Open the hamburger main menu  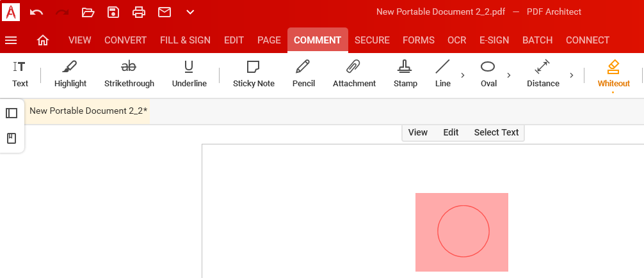[x=11, y=40]
